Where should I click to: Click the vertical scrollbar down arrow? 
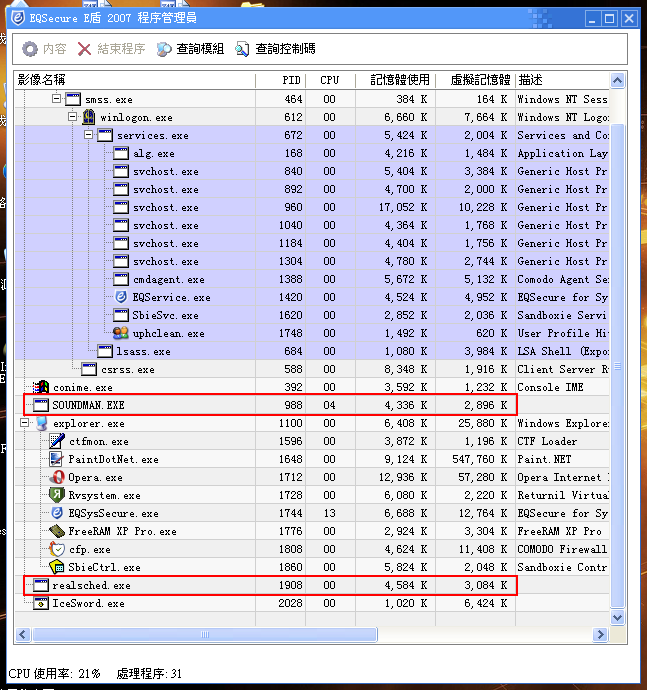pyautogui.click(x=618, y=617)
